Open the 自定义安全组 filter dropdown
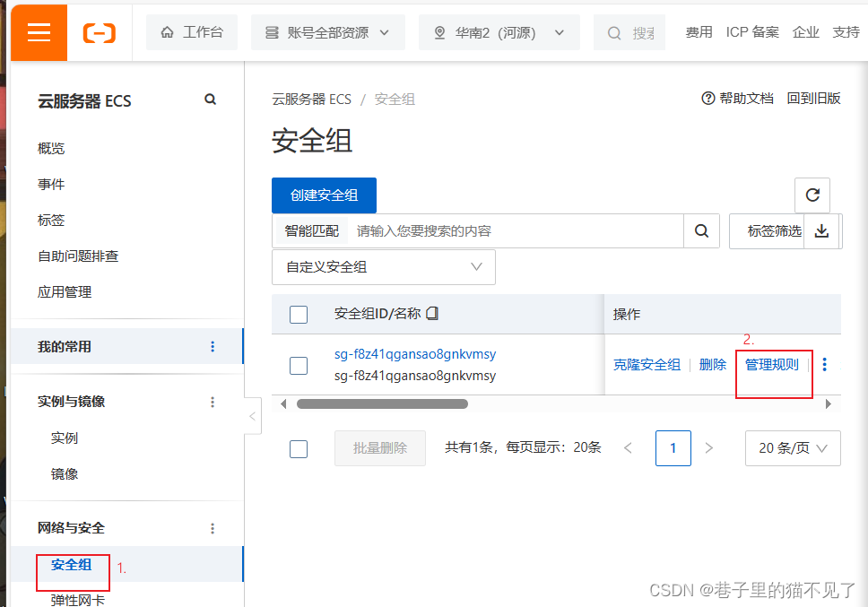This screenshot has width=868, height=607. [x=384, y=266]
